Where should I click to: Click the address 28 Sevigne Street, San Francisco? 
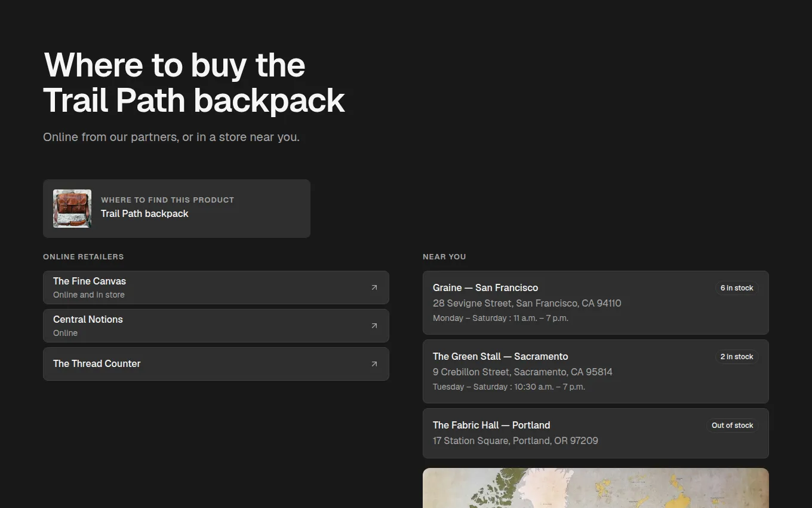[x=527, y=303]
